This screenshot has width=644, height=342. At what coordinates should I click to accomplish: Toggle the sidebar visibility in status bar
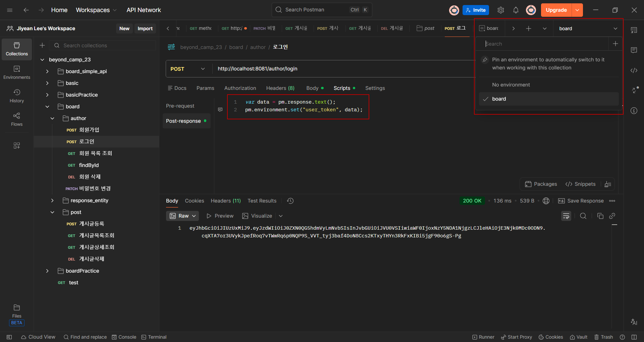pyautogui.click(x=9, y=337)
